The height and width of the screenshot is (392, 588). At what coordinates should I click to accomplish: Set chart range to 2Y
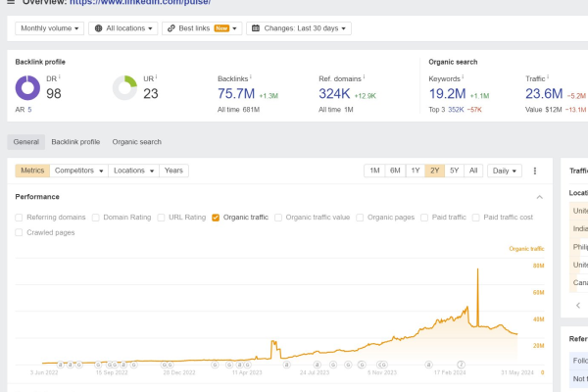(434, 171)
